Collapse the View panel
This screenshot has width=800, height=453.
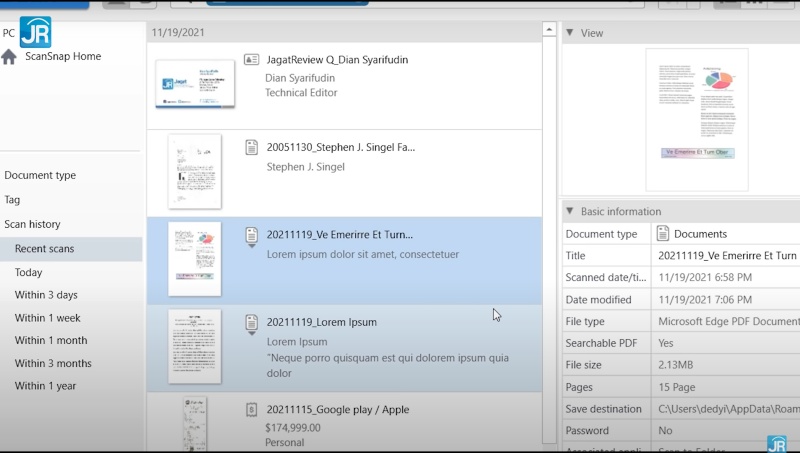(569, 33)
